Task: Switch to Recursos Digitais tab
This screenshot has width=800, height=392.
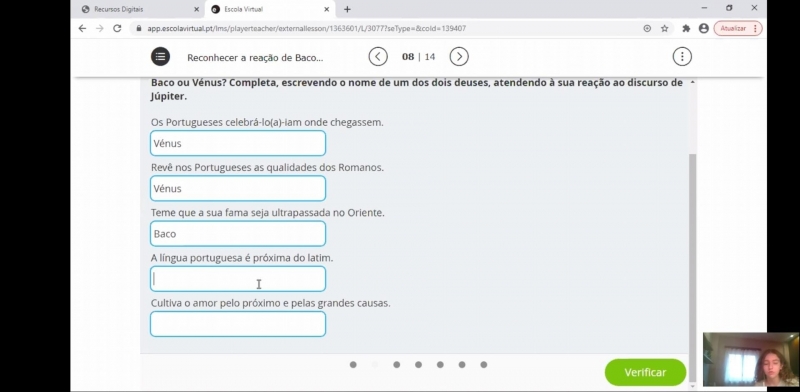Action: pyautogui.click(x=138, y=9)
